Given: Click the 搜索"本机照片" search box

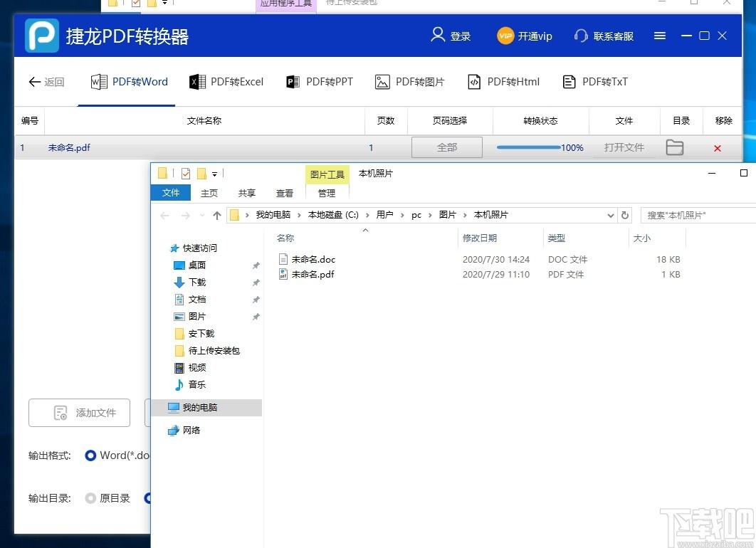Looking at the screenshot, I should [x=698, y=216].
